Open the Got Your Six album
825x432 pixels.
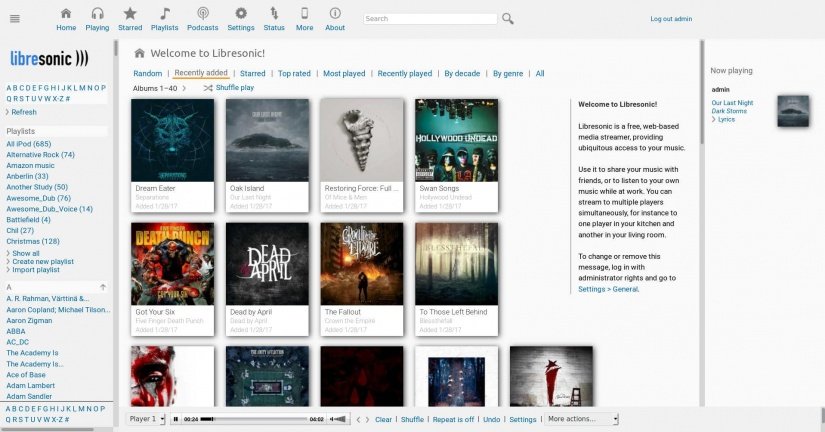173,264
